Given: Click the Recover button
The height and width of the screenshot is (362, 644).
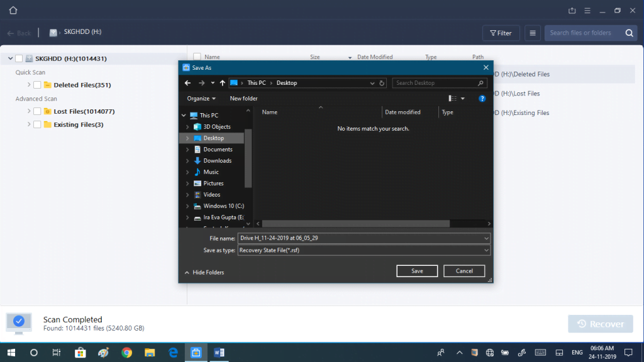Looking at the screenshot, I should click(x=601, y=324).
